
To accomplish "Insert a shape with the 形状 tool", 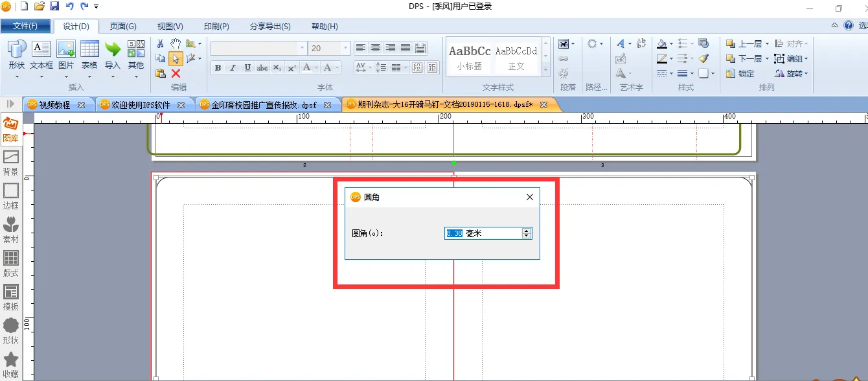I will coord(17,55).
